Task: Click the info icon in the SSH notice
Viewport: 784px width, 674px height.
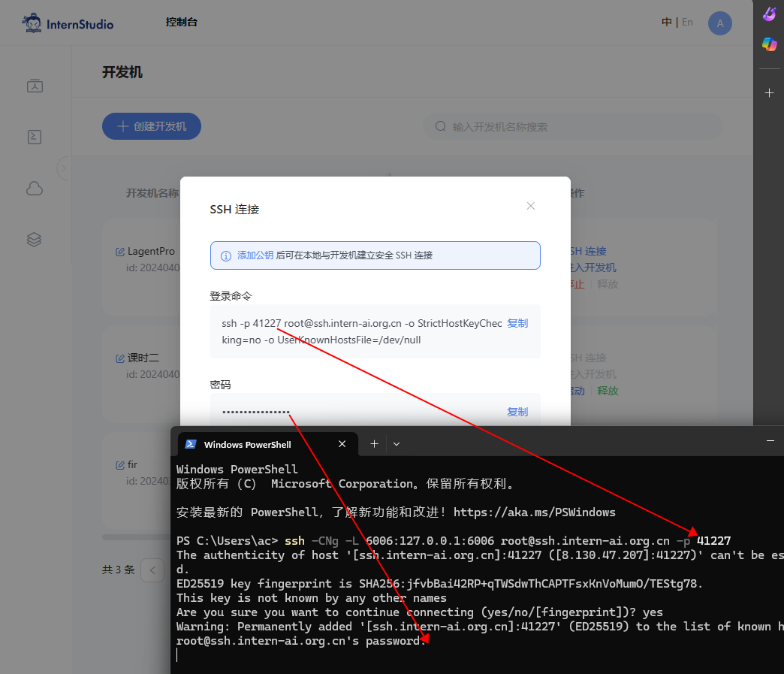Action: (226, 255)
